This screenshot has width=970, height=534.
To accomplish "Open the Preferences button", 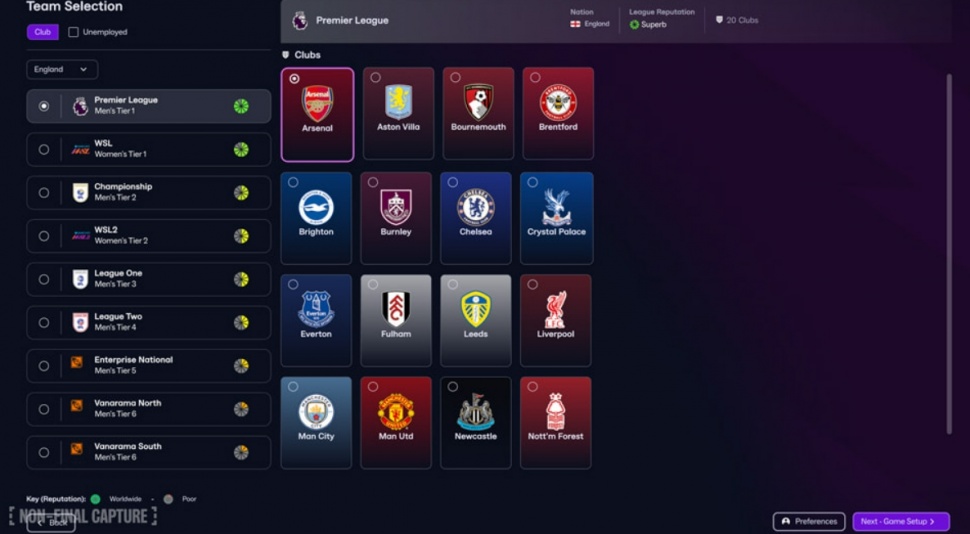I will 809,522.
